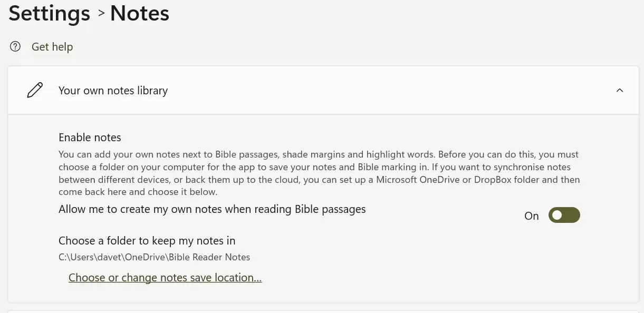Click the pencil icon beside notes library
This screenshot has width=644, height=313.
point(34,90)
